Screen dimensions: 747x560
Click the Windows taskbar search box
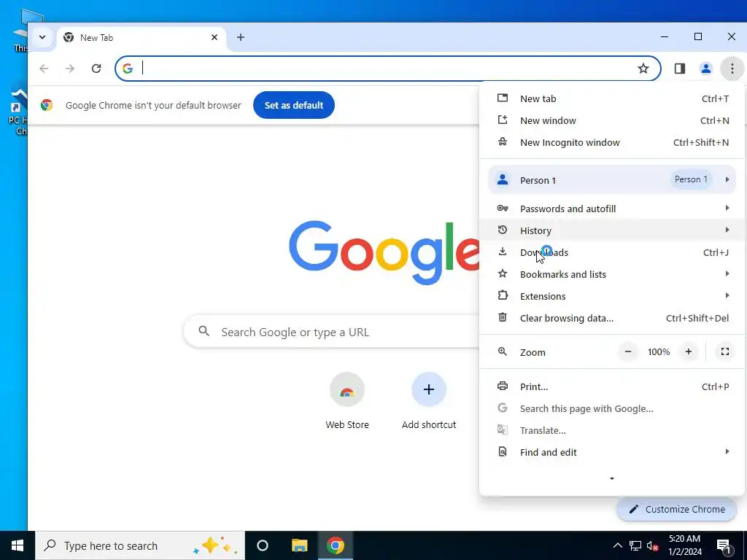click(x=140, y=545)
